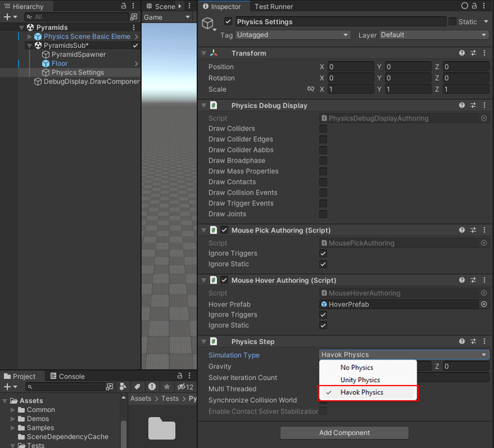Open Hierarchy panel three-dot options
Viewport: 494px width, 448px height.
[134, 6]
